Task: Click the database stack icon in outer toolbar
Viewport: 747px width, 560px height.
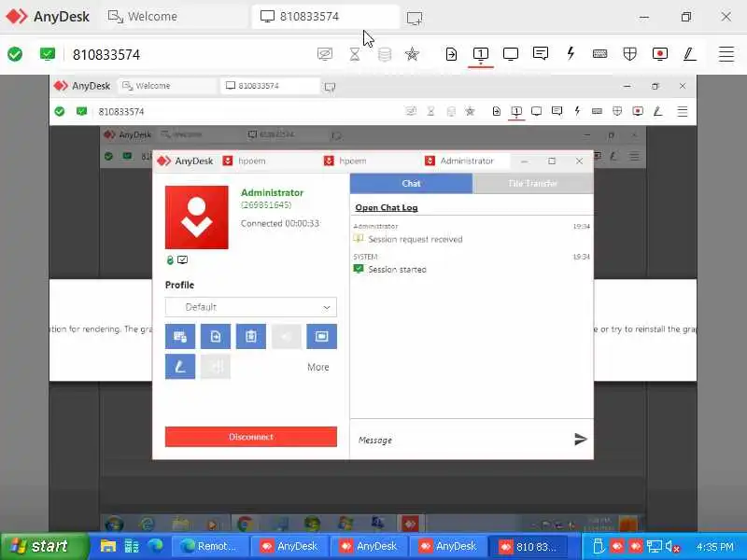Action: coord(385,54)
